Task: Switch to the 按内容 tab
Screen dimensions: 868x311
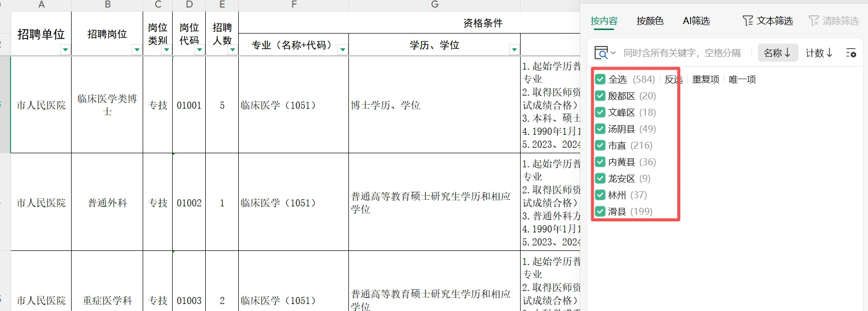Action: (604, 21)
